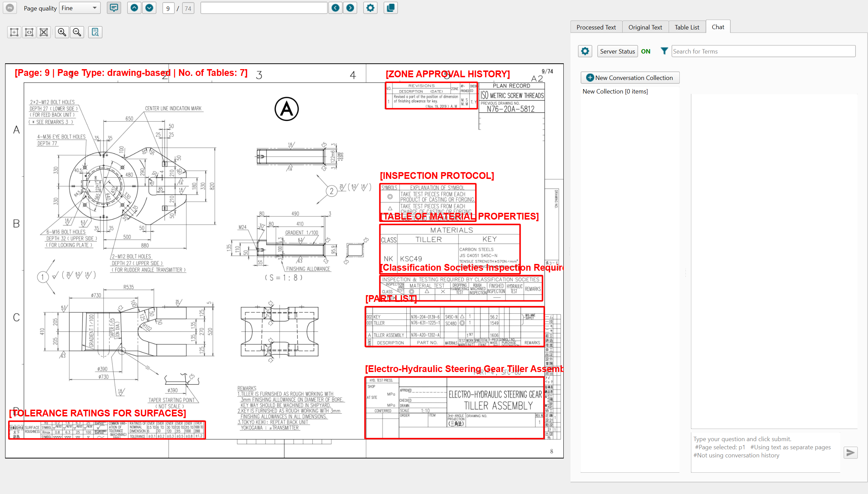This screenshot has height=494, width=868.
Task: Click New Conversation Collection button
Action: [x=630, y=78]
